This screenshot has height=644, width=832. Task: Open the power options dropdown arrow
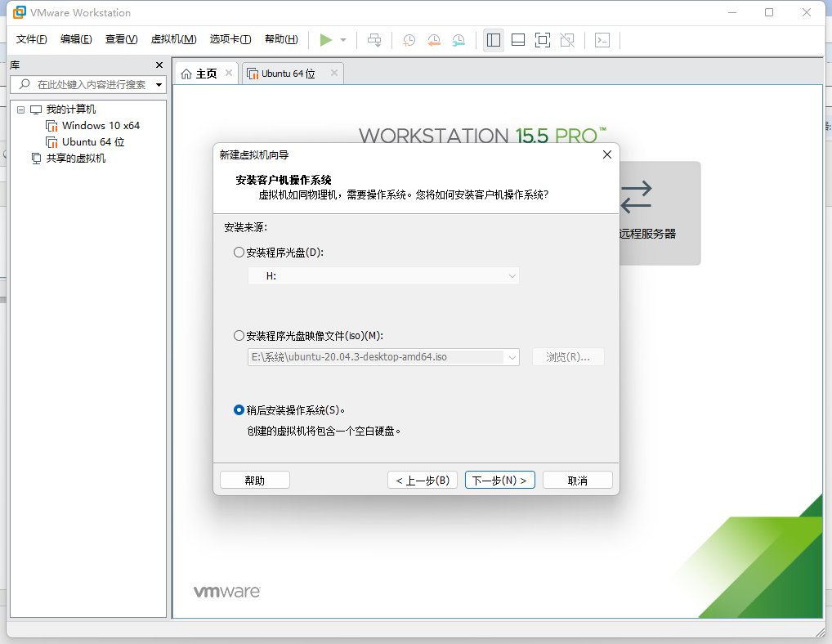343,40
